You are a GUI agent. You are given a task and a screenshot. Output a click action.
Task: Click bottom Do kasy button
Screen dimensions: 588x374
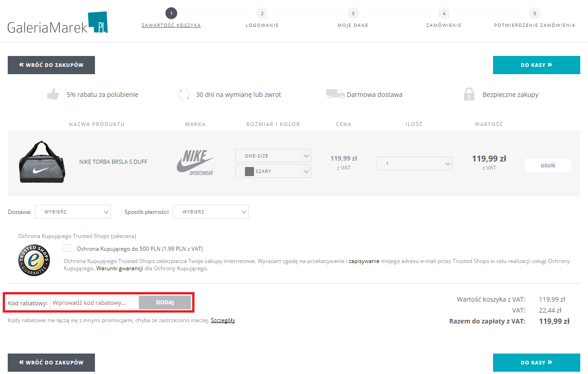tap(537, 363)
